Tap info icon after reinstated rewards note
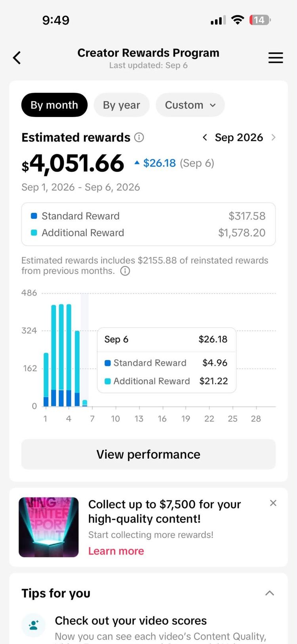The image size is (297, 644). (125, 271)
